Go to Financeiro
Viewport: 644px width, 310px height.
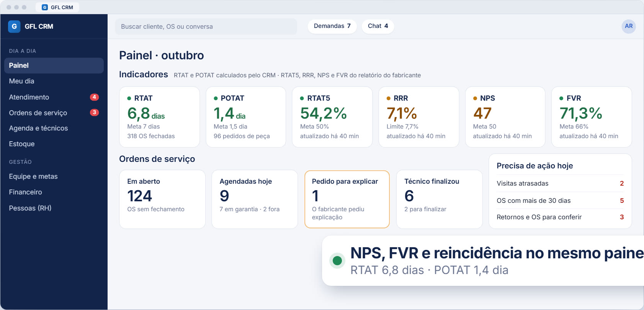(54, 192)
